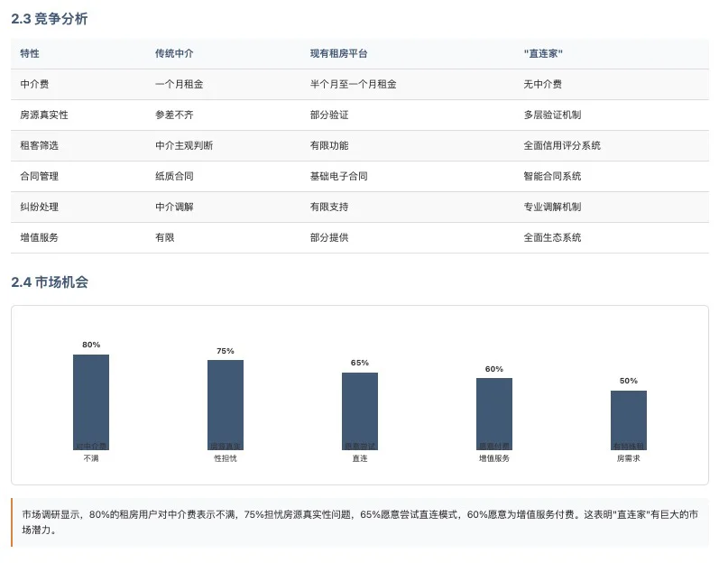
Task: Click the '纠纷处理' row label
Action: click(x=40, y=207)
